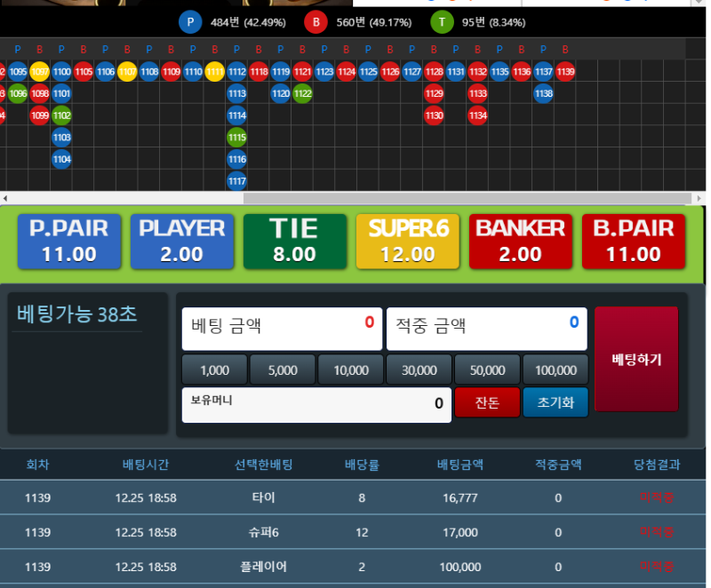Add 50,000 chip amount
Viewport: 711px width, 588px height.
pos(487,370)
